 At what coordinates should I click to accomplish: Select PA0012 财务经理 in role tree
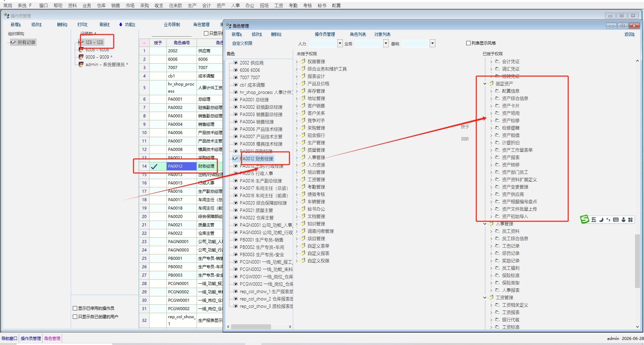click(x=257, y=159)
